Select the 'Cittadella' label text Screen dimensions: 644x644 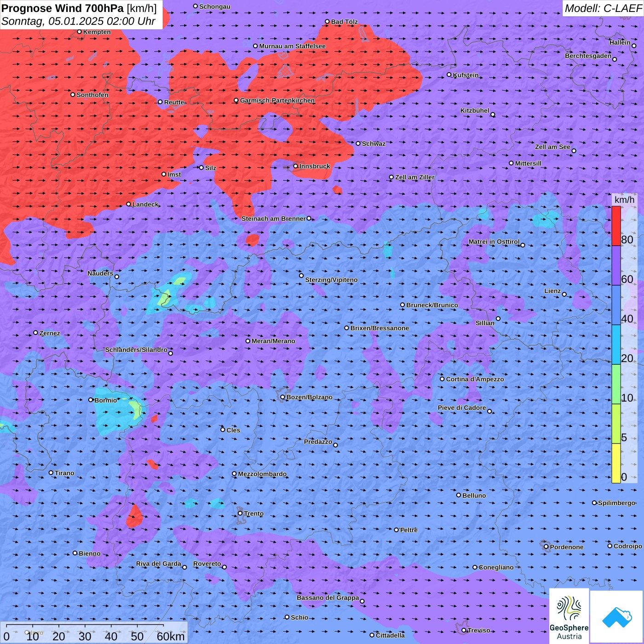click(390, 635)
